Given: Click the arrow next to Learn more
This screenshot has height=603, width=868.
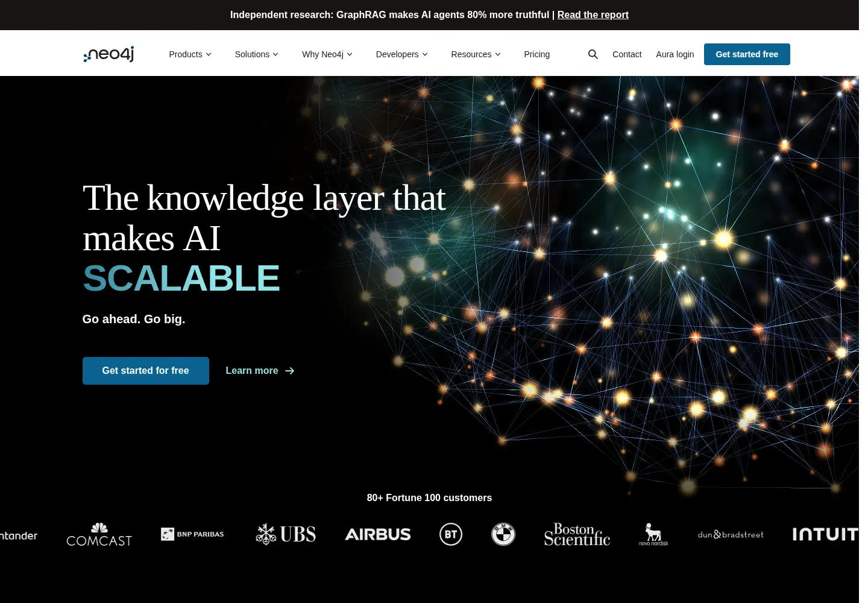Looking at the screenshot, I should pyautogui.click(x=290, y=371).
